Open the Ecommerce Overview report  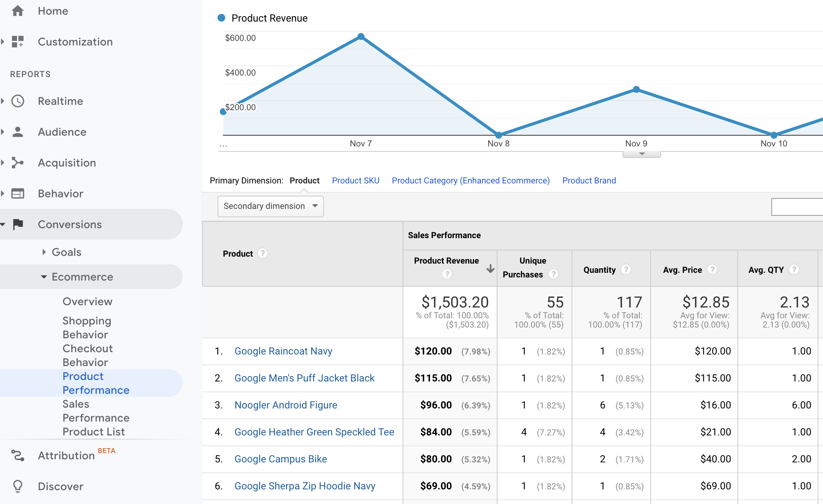click(x=88, y=301)
